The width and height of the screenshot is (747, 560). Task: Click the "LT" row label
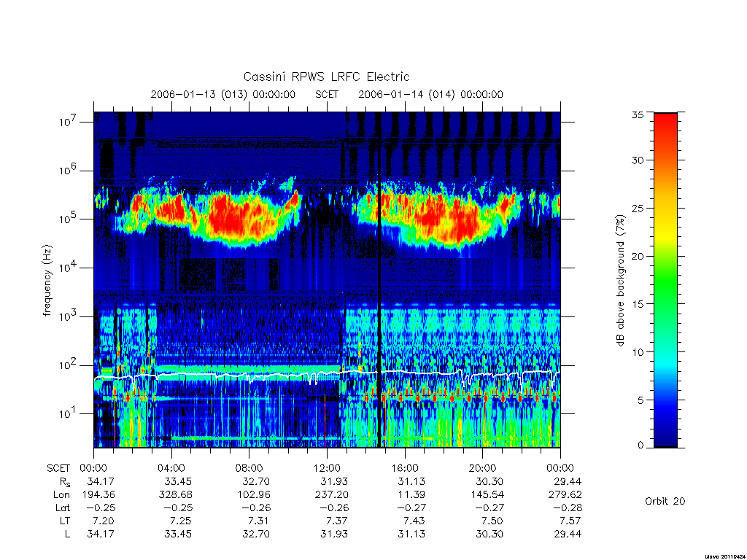(x=65, y=521)
